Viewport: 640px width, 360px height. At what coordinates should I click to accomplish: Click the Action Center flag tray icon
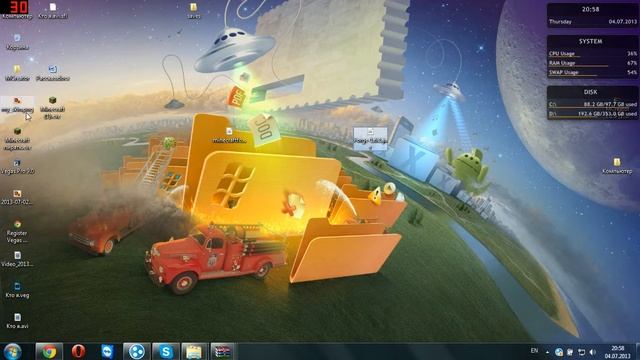coord(570,351)
